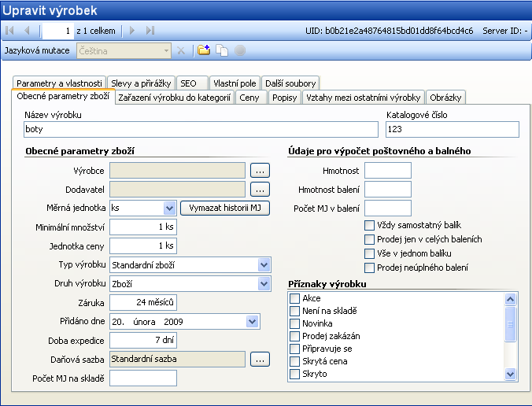Viewport: 532px width, 406px height.
Task: Click Vymazat historii MJ button
Action: tap(225, 208)
